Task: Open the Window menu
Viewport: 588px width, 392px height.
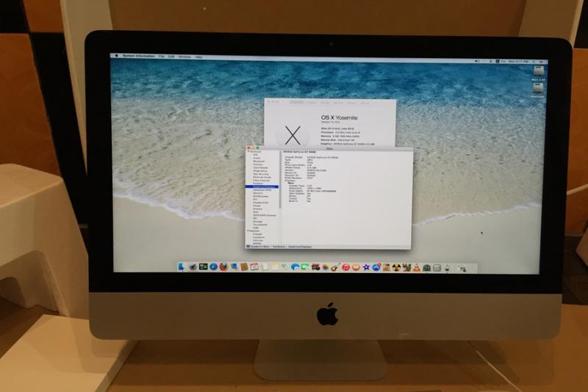Action: pos(185,57)
